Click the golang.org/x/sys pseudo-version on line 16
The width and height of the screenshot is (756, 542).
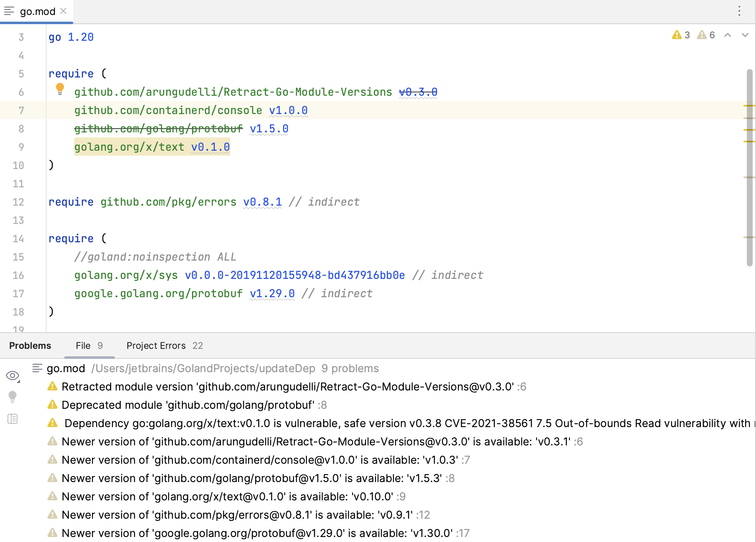(295, 275)
